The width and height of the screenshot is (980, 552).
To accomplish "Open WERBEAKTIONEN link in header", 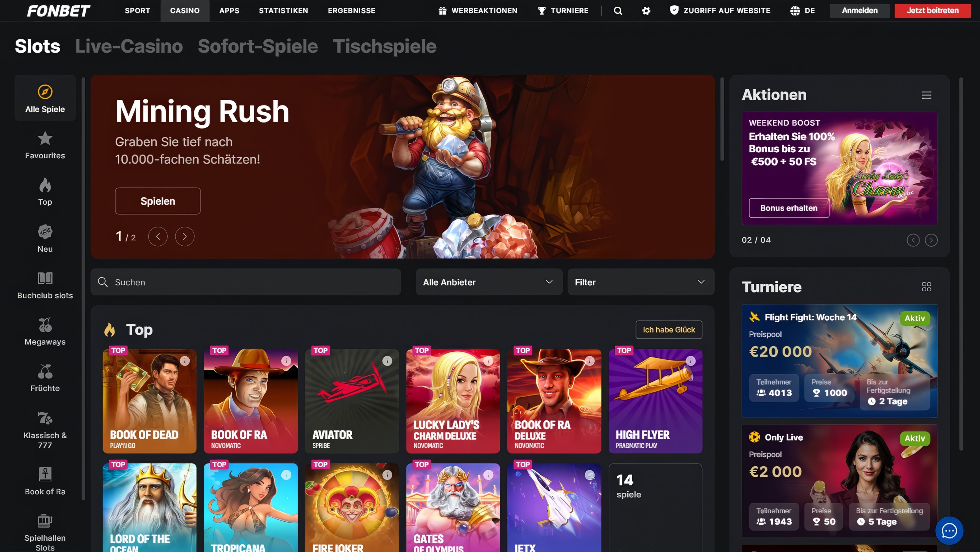I will pyautogui.click(x=478, y=11).
